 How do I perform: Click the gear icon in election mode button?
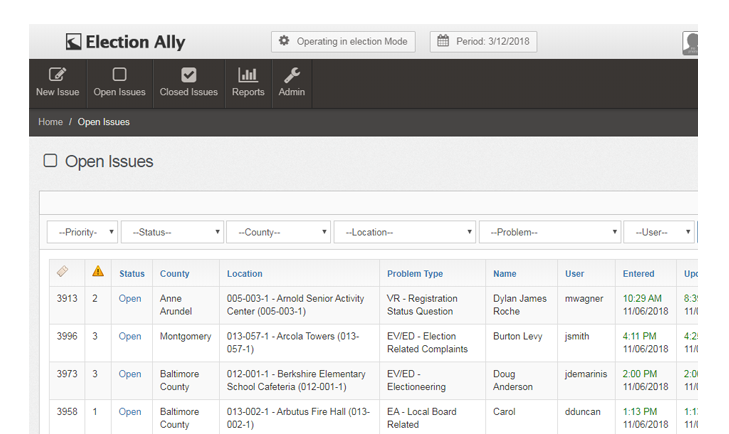(x=284, y=40)
